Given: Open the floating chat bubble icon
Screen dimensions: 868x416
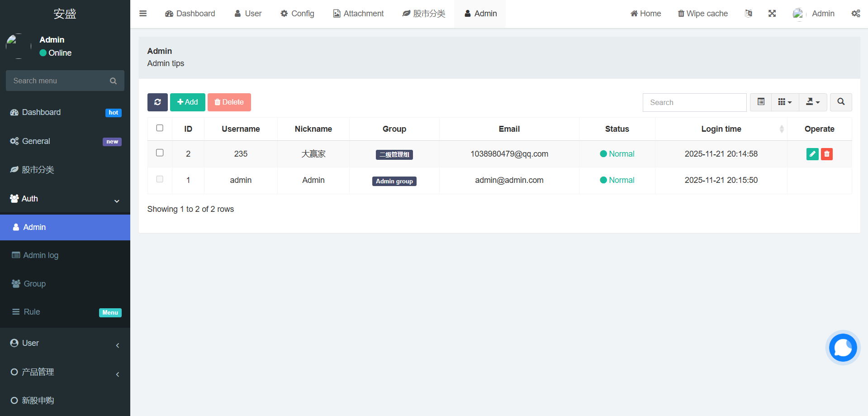Looking at the screenshot, I should 843,348.
